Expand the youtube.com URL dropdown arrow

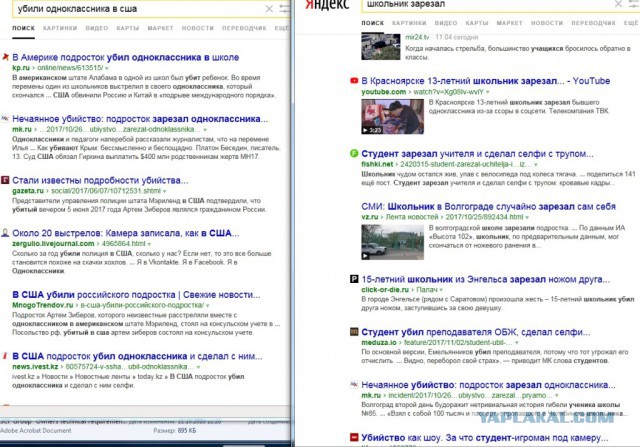(487, 92)
